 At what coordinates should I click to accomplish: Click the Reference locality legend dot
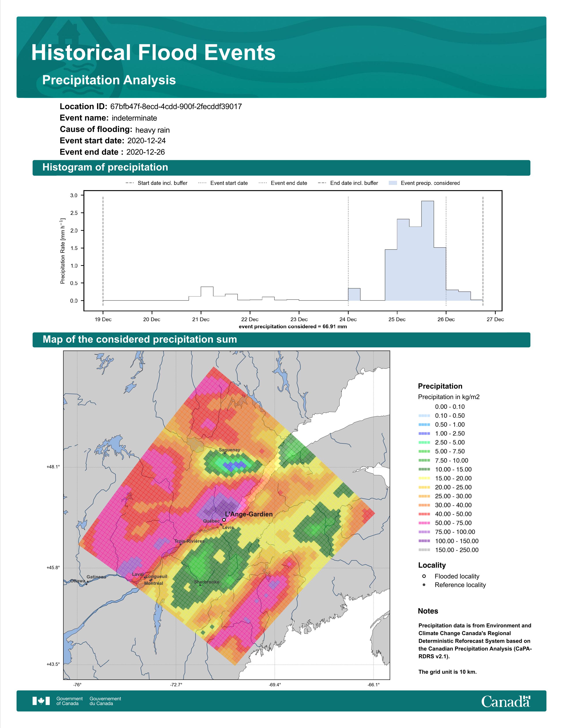pyautogui.click(x=424, y=585)
